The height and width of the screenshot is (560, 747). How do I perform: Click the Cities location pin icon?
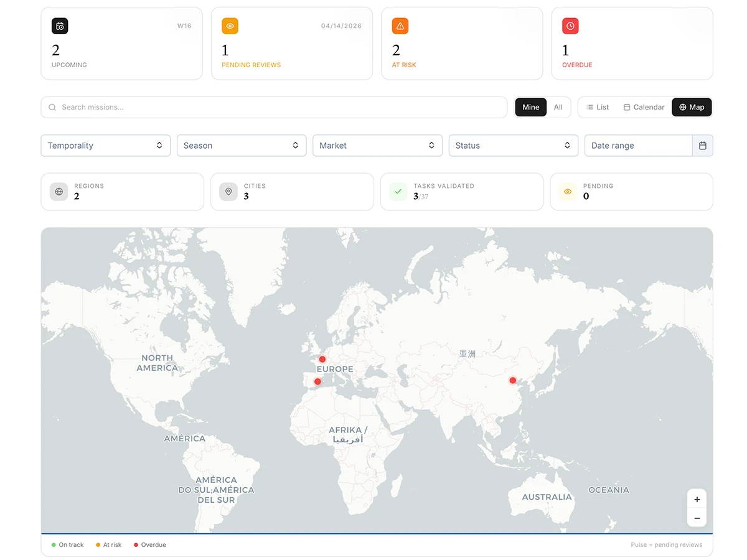[x=228, y=192]
